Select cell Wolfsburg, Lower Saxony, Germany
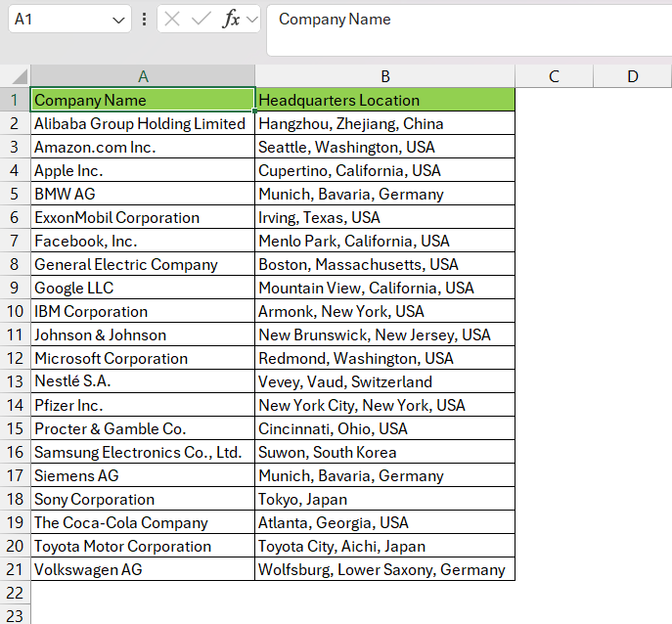672x624 pixels. pos(384,569)
